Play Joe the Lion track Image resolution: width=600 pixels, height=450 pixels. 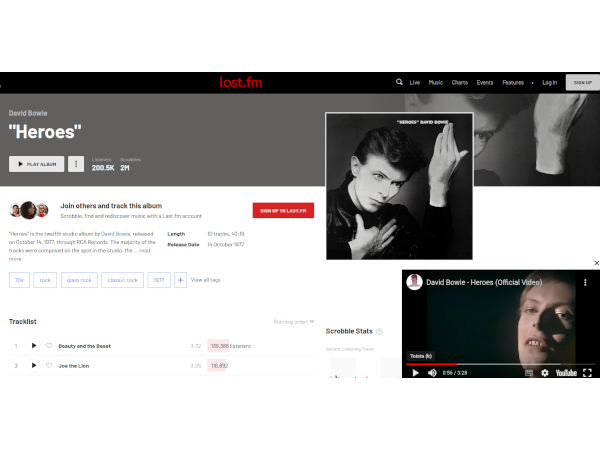[34, 366]
